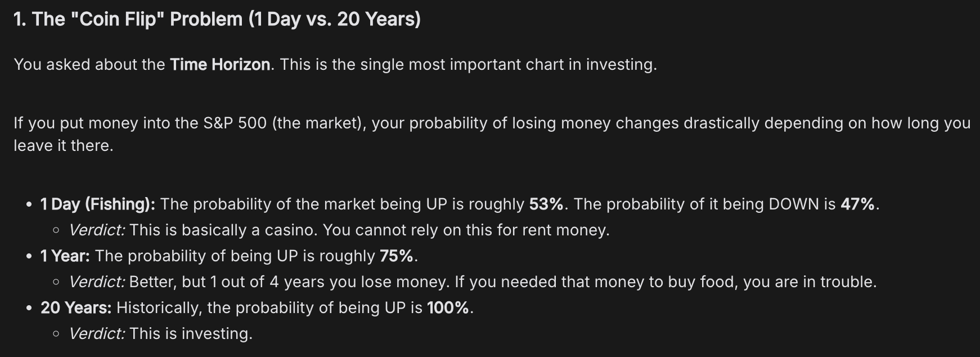
Task: Click the "leave it there." line
Action: tap(64, 146)
